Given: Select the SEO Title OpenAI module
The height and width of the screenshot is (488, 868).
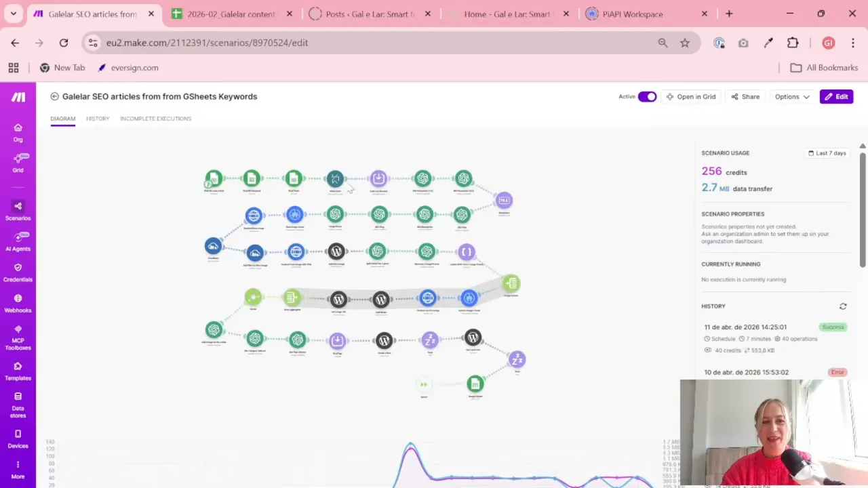Looking at the screenshot, I should coord(462,215).
